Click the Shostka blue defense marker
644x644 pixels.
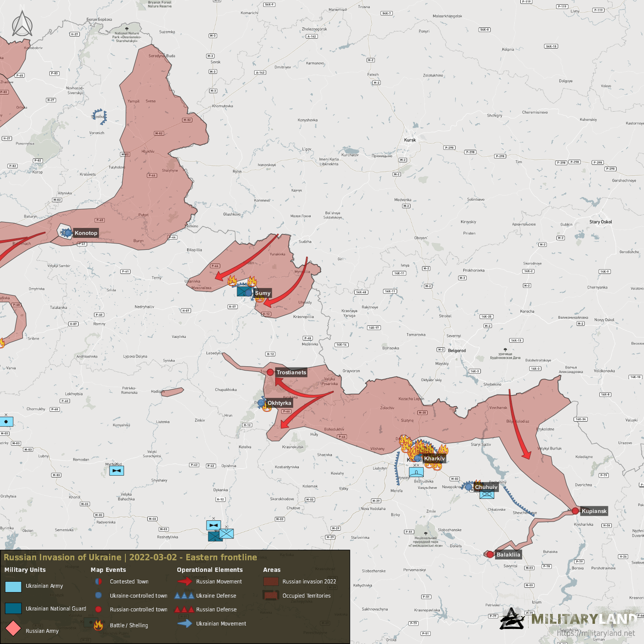[99, 117]
